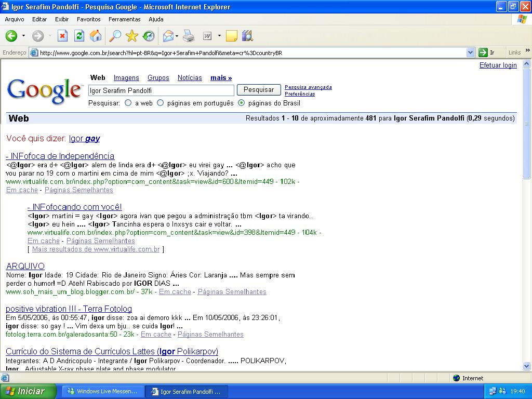This screenshot has width=532, height=399.
Task: Open the Favoritos menu
Action: [x=88, y=19]
